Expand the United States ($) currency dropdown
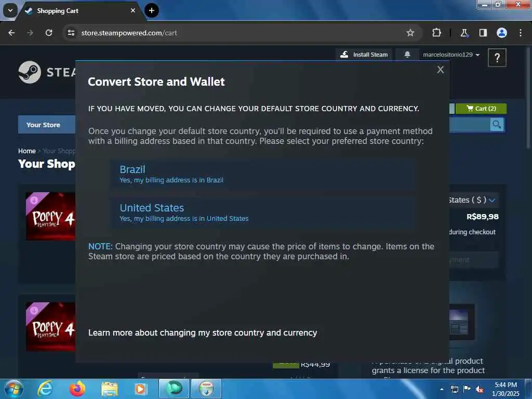Screen dimensions: 532x399 tap(474, 200)
